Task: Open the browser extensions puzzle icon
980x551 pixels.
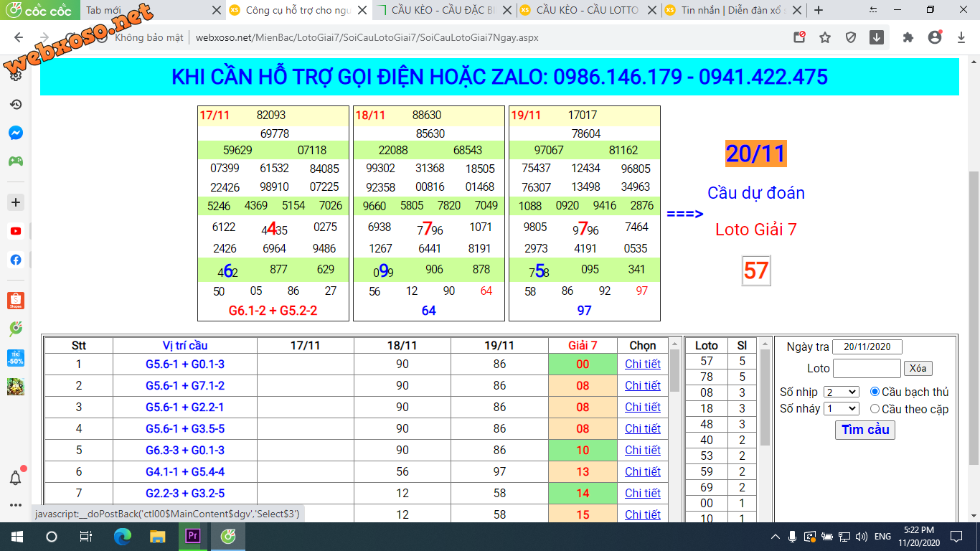Action: tap(908, 37)
